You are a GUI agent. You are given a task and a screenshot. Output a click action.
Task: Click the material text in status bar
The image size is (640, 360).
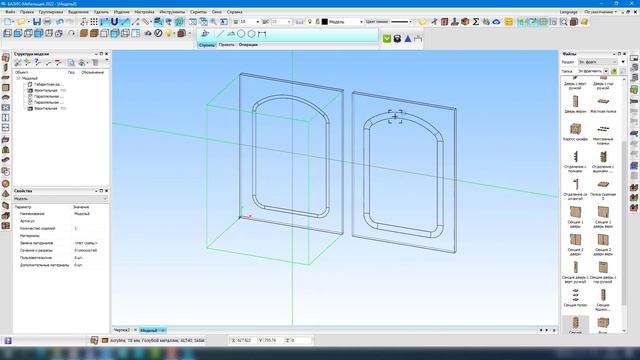(x=158, y=340)
